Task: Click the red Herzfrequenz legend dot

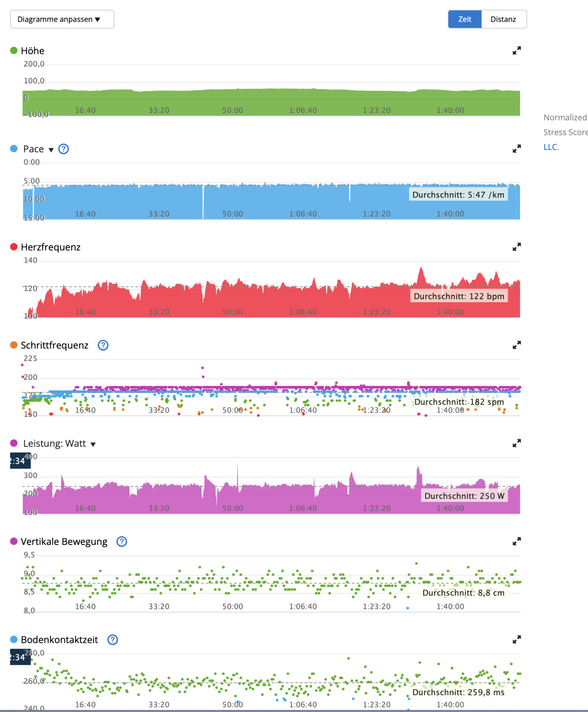Action: click(14, 247)
